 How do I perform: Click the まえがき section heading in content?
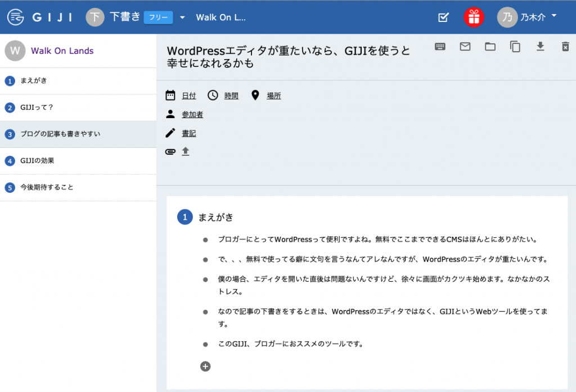coord(215,218)
